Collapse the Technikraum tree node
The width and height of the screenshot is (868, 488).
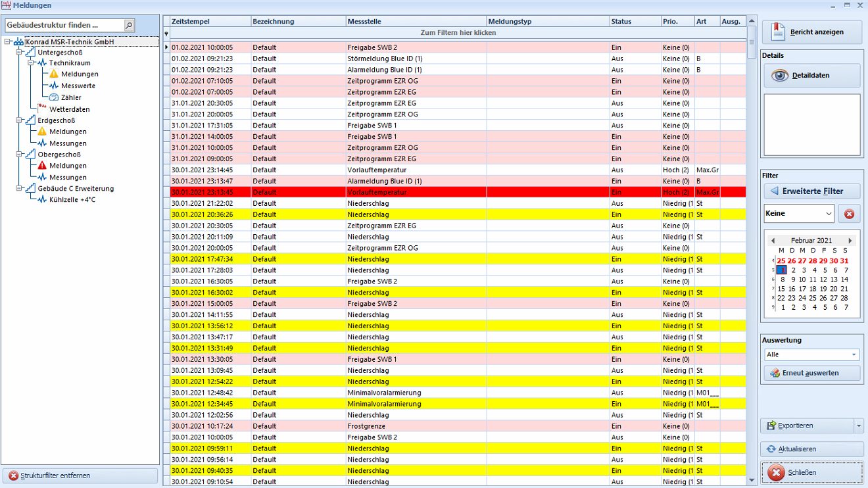[32, 63]
